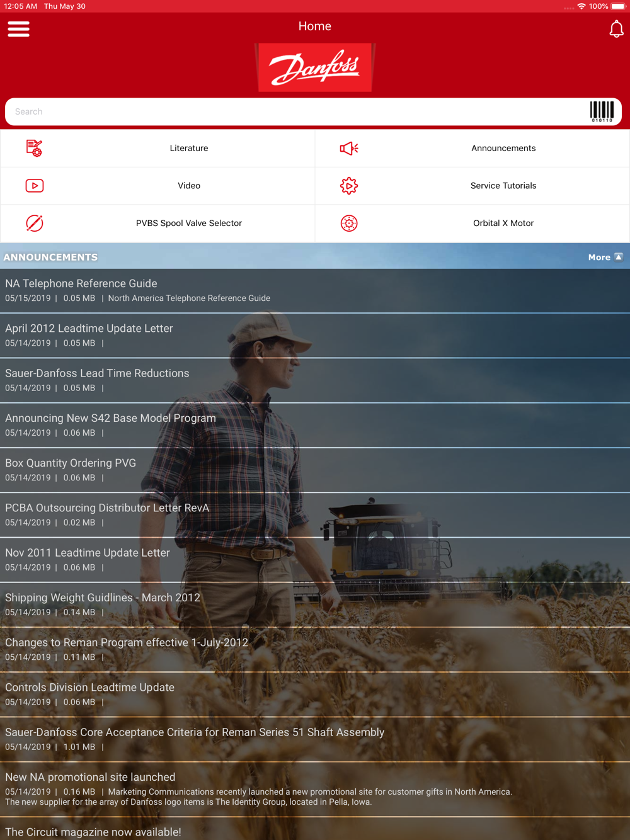The width and height of the screenshot is (630, 840).
Task: Open Shipping Weight Guidlines - March 2012
Action: coord(315,604)
